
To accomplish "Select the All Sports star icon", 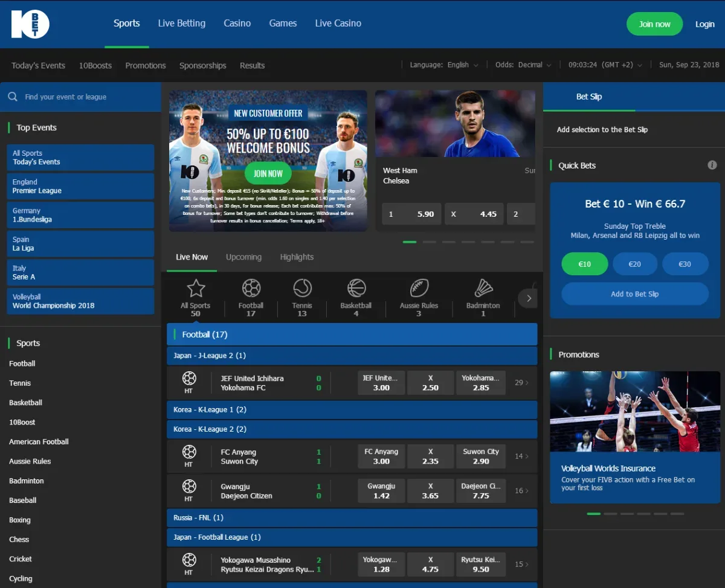I will pos(196,288).
